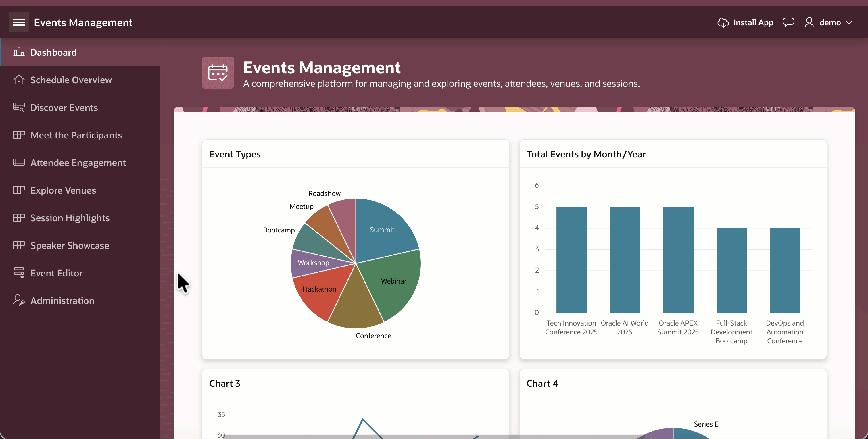The image size is (868, 439).
Task: Click the Event Editor form icon
Action: [x=19, y=273]
